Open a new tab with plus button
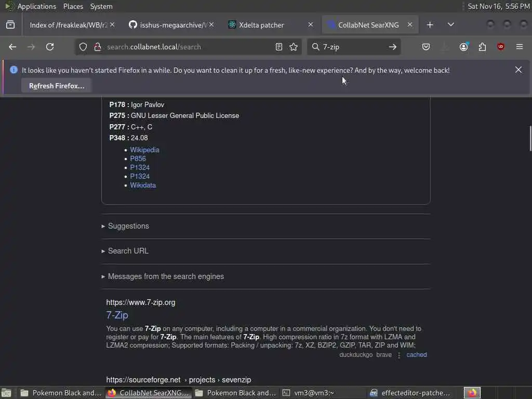Image resolution: width=532 pixels, height=399 pixels. click(x=430, y=25)
